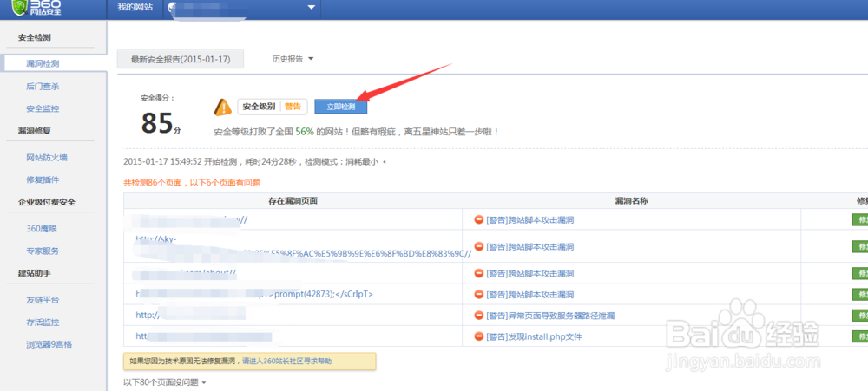Expand detection mode arrow after 消耗最小

point(385,162)
